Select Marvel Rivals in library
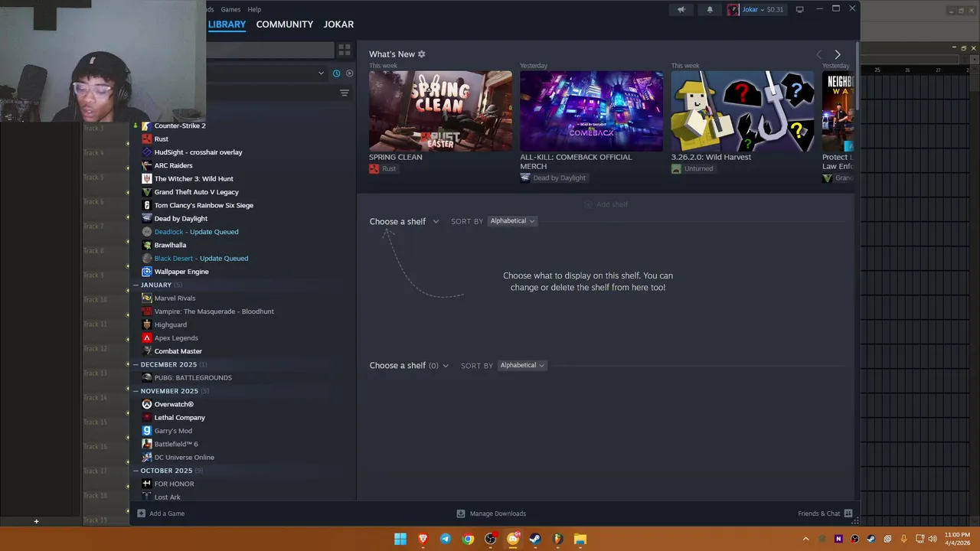The width and height of the screenshot is (980, 551). pos(175,298)
